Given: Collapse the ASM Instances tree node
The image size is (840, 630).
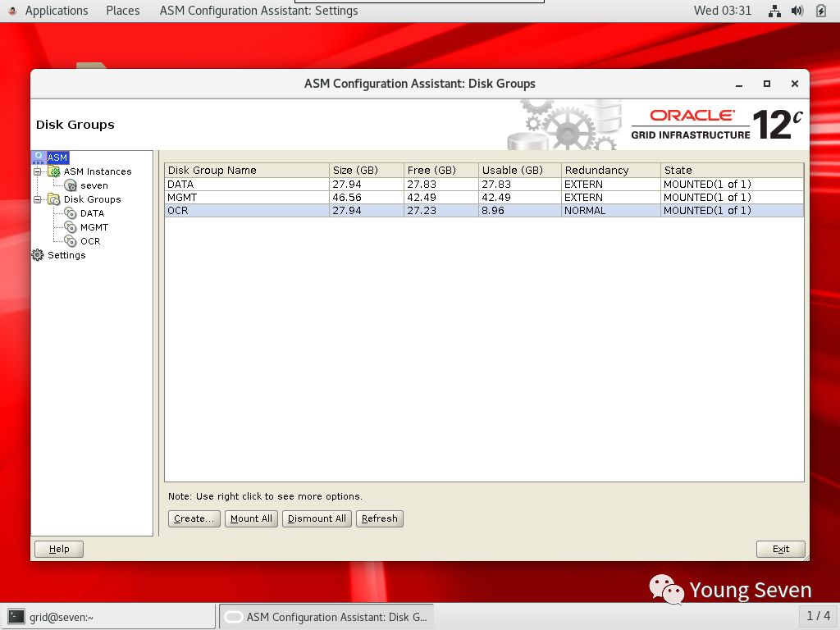Looking at the screenshot, I should pos(38,171).
